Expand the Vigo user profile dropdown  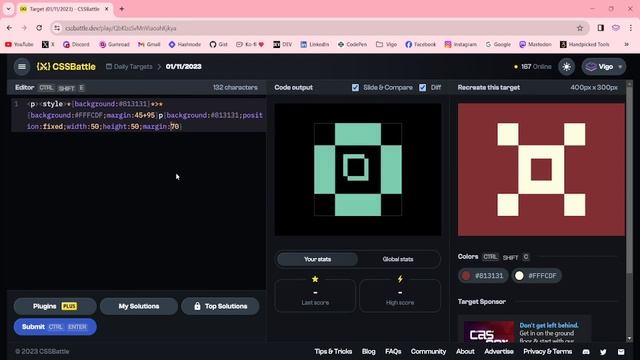click(x=604, y=67)
